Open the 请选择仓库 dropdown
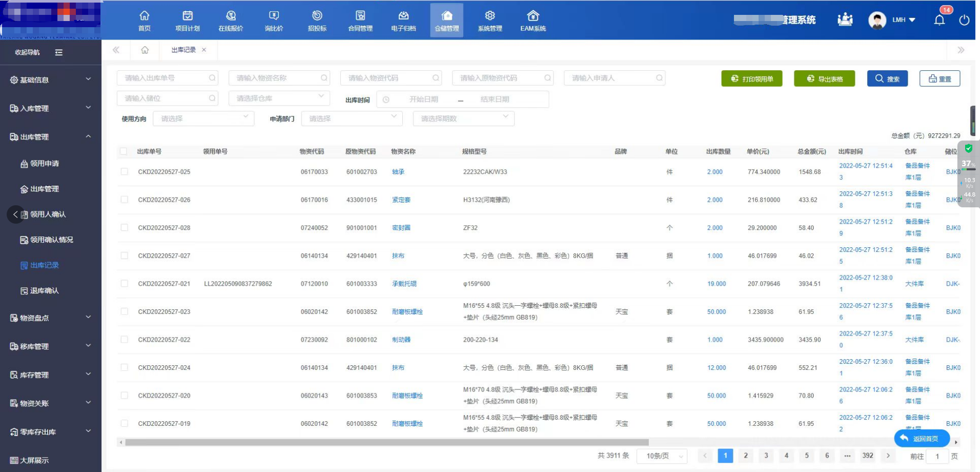 tap(279, 98)
